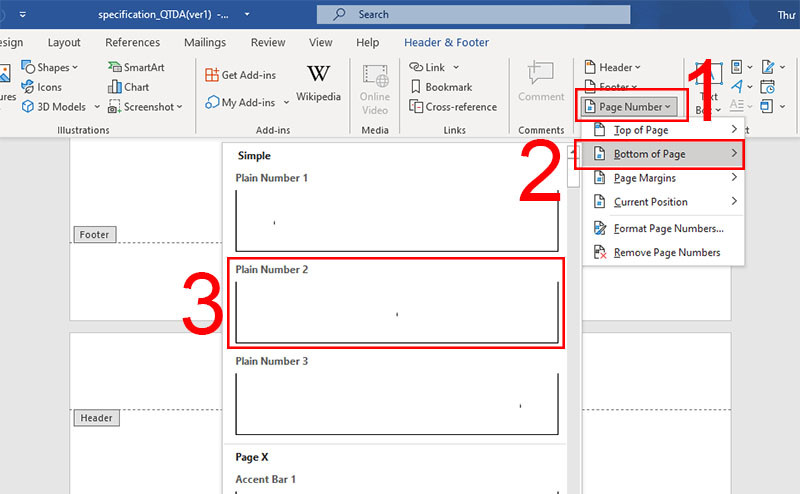This screenshot has height=494, width=800.
Task: Open the Shapes gallery
Action: (x=49, y=67)
